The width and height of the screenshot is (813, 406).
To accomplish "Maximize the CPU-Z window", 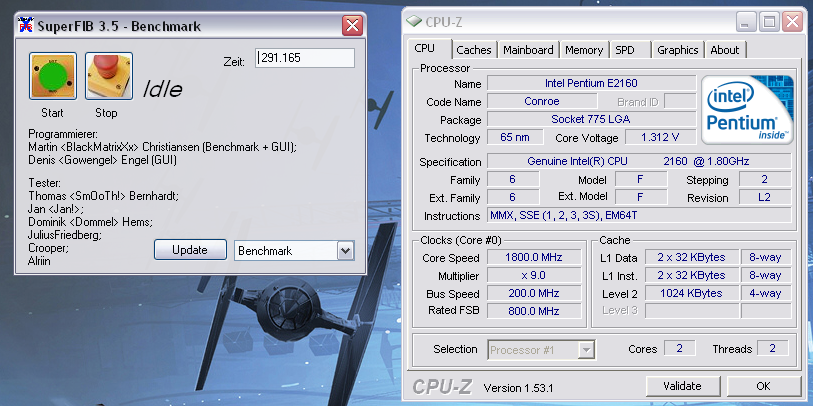I will 769,22.
